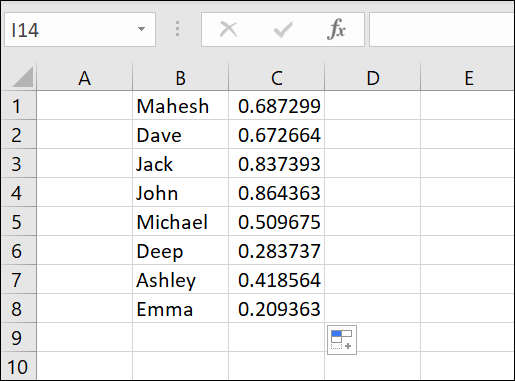
Task: Select the cell with value 0.837393
Action: [276, 164]
